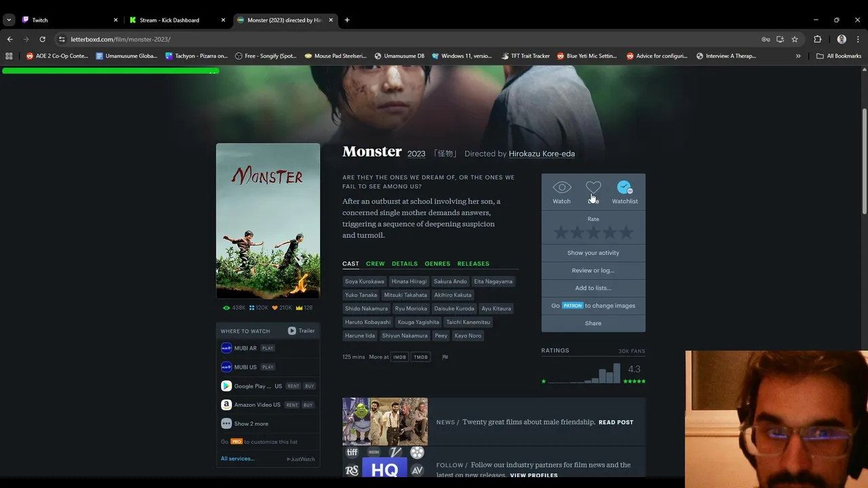
Task: Open director Hirokazu Kore-eda's page
Action: (542, 154)
